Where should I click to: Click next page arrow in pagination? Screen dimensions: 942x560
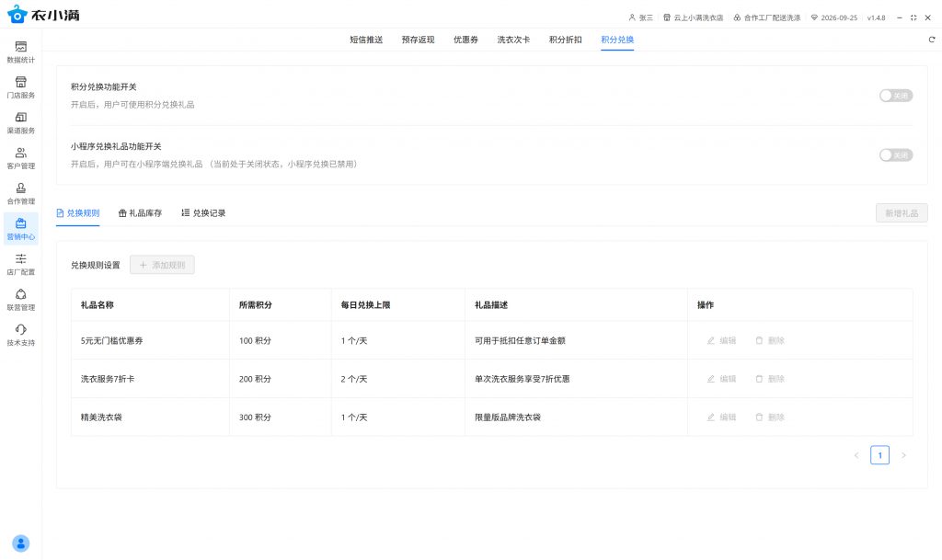pyautogui.click(x=903, y=455)
